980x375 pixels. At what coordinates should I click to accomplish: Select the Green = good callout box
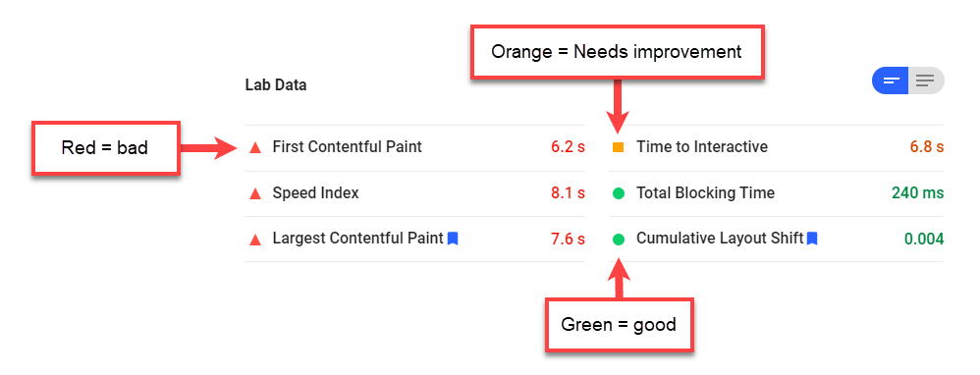pyautogui.click(x=619, y=325)
